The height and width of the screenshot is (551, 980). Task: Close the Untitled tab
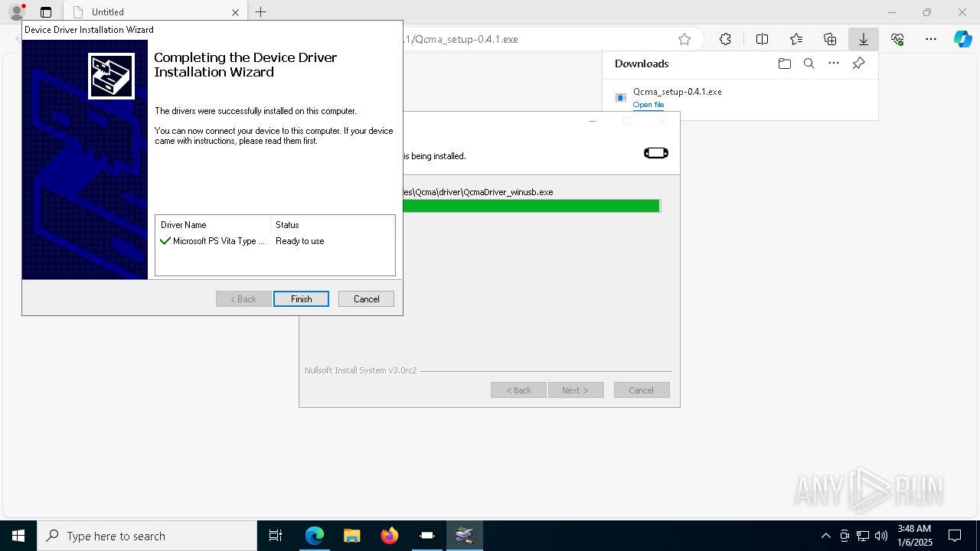[x=235, y=12]
